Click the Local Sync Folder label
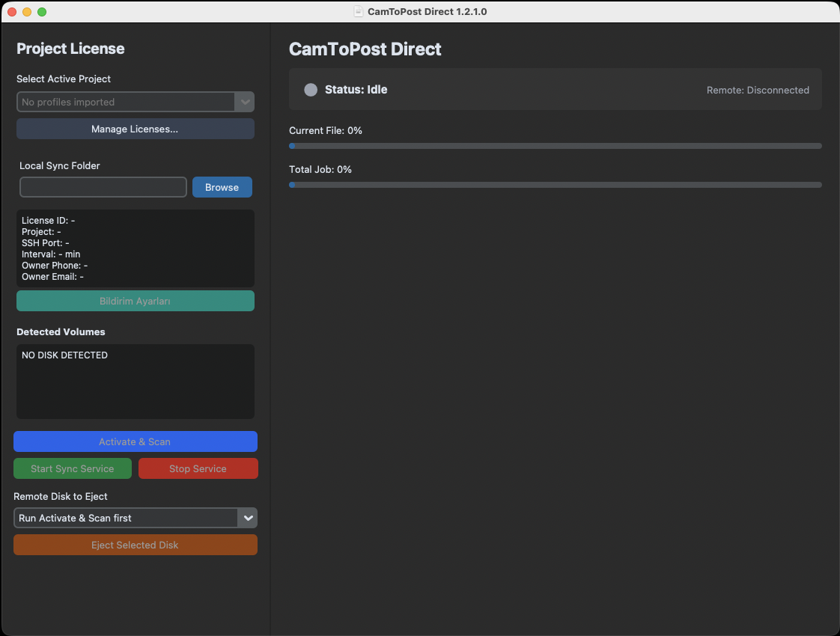 pyautogui.click(x=59, y=166)
